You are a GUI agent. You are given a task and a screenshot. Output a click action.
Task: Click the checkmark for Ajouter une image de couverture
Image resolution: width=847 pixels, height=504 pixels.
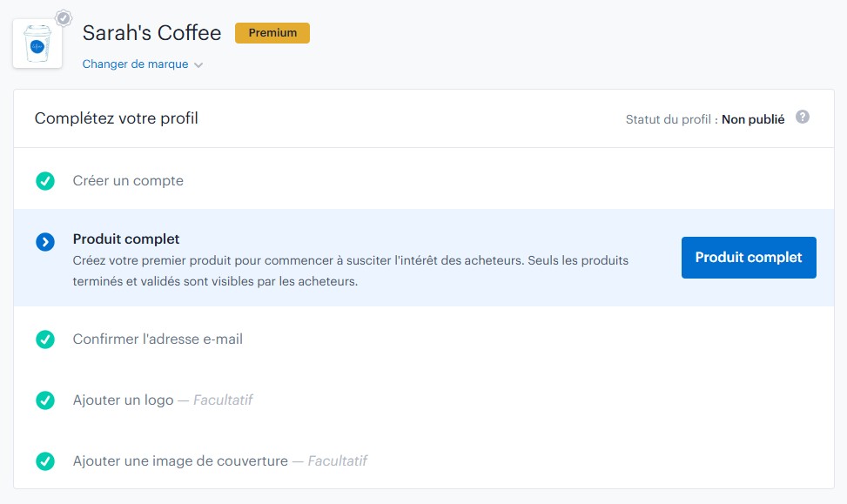pos(45,461)
